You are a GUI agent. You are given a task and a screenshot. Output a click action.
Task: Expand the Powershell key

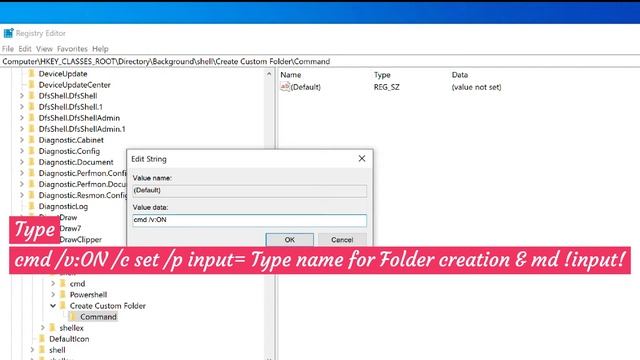(53, 295)
